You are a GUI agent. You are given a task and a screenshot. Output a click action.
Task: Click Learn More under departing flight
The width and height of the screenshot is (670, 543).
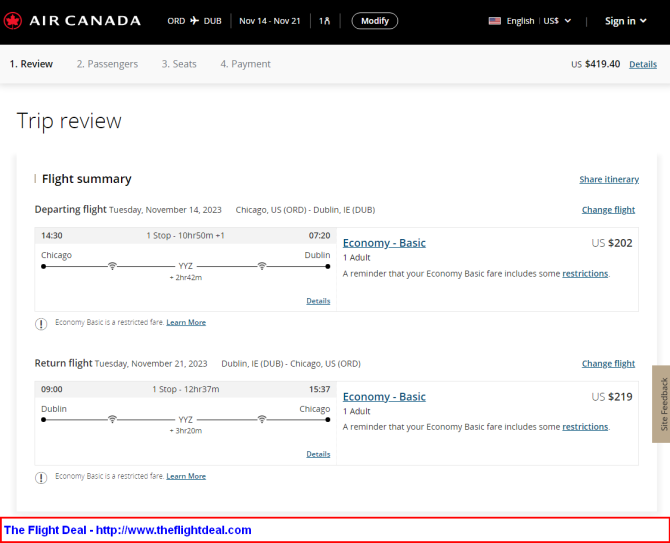click(186, 322)
